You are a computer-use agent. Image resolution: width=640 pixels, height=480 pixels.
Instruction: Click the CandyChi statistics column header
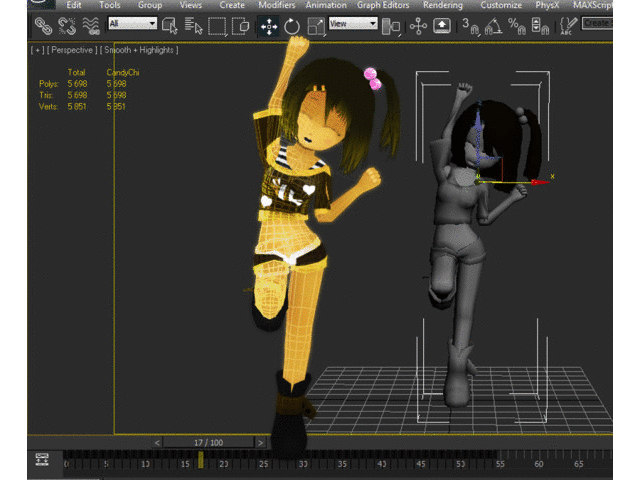point(123,72)
